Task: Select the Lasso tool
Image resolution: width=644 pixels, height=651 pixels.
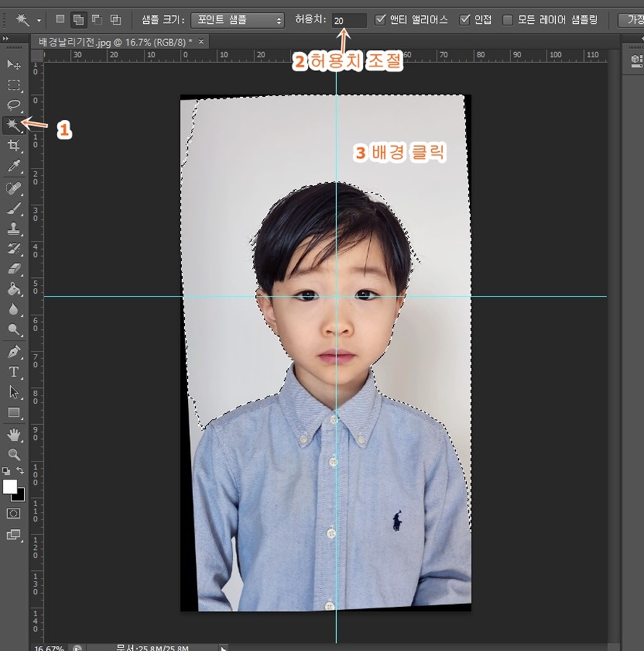Action: [x=14, y=104]
